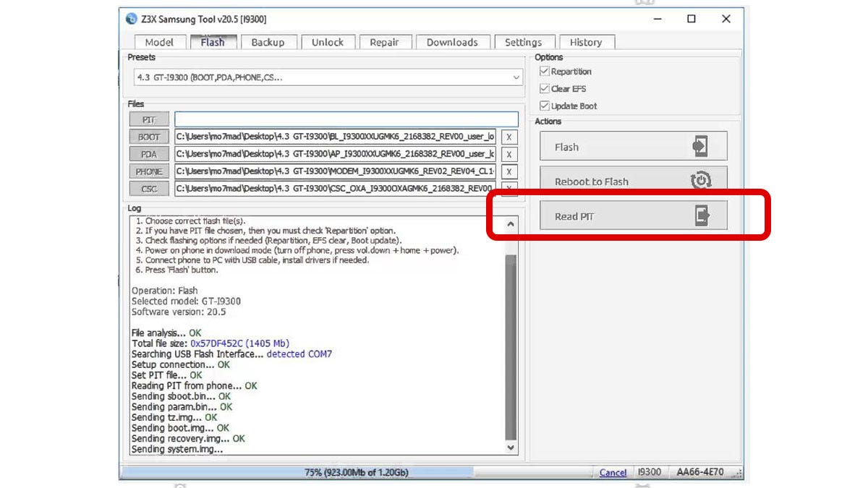This screenshot has height=488, width=868.
Task: Click the Reboot to Flash refresh icon
Action: coord(700,181)
